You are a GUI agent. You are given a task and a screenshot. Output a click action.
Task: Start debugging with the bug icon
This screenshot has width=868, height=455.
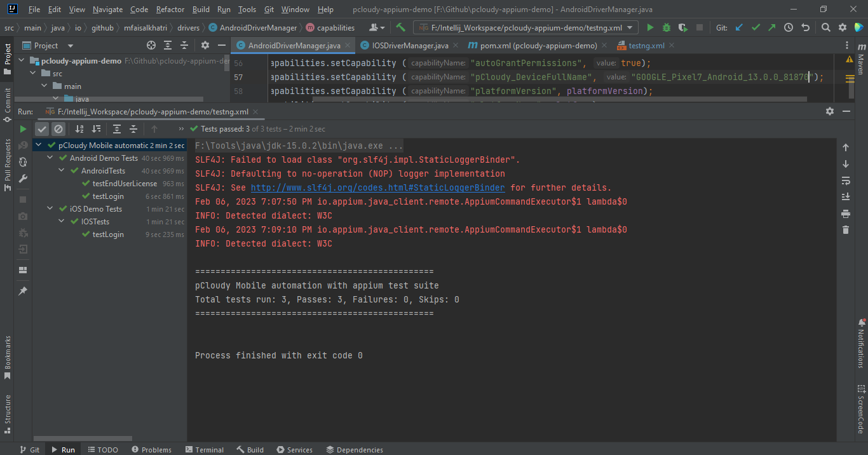667,28
